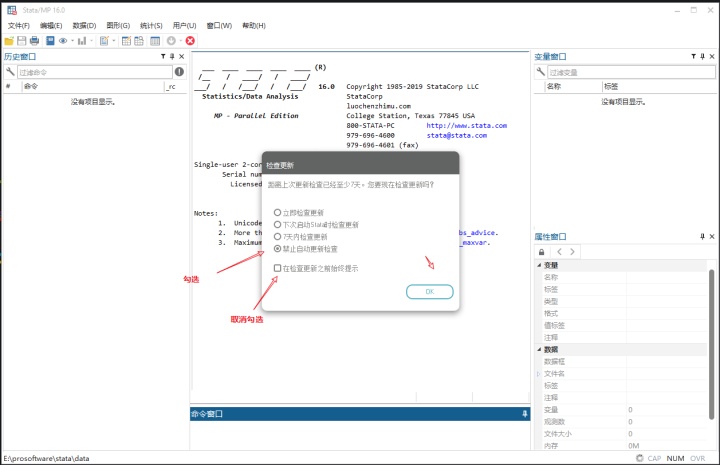
Task: Toggle the lock icon in Properties window
Action: pyautogui.click(x=541, y=252)
